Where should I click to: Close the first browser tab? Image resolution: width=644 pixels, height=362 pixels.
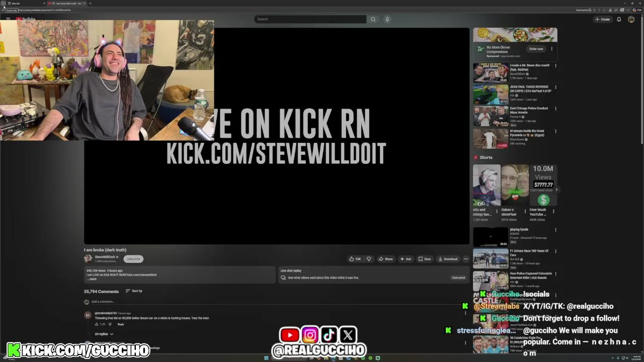pyautogui.click(x=44, y=4)
